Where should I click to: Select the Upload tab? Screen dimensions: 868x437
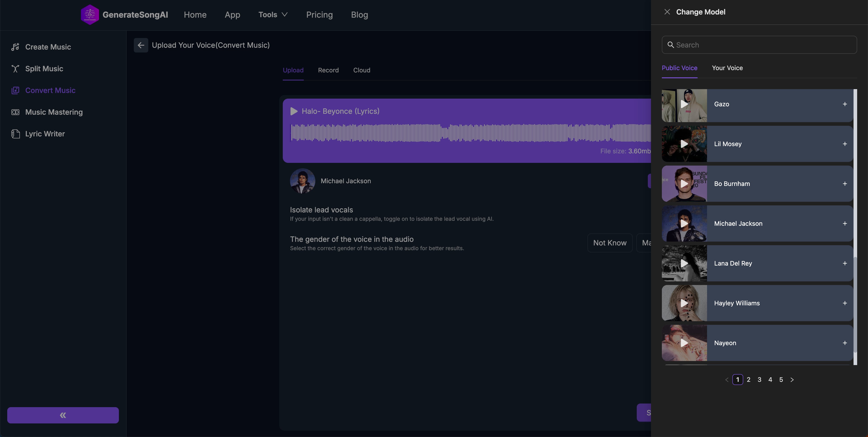point(293,70)
